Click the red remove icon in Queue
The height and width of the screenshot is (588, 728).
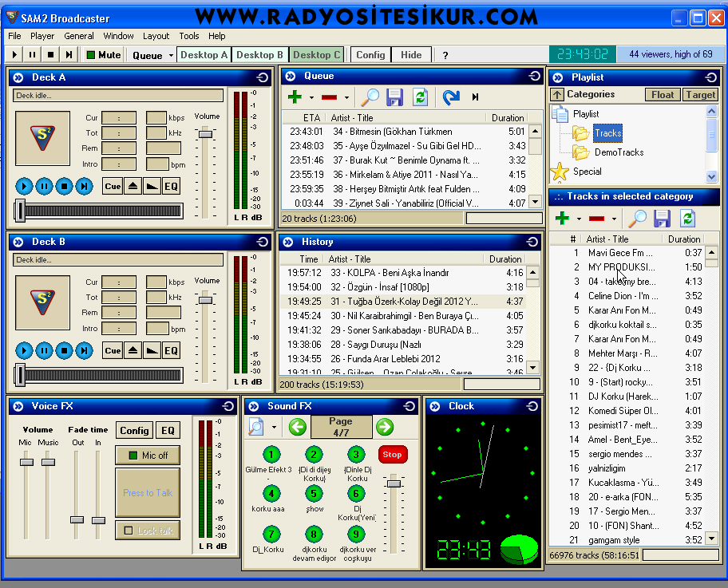click(x=329, y=97)
